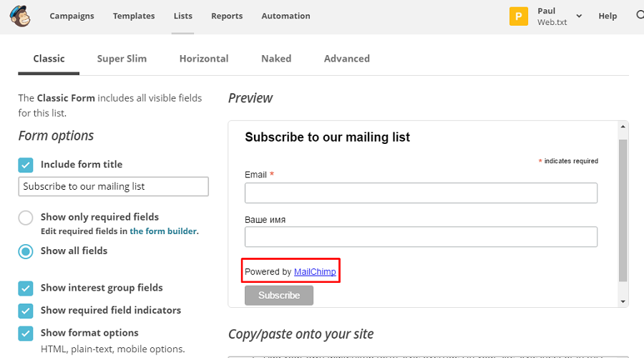Click the MailChimp monkey logo
Image resolution: width=644 pixels, height=358 pixels.
[x=20, y=16]
